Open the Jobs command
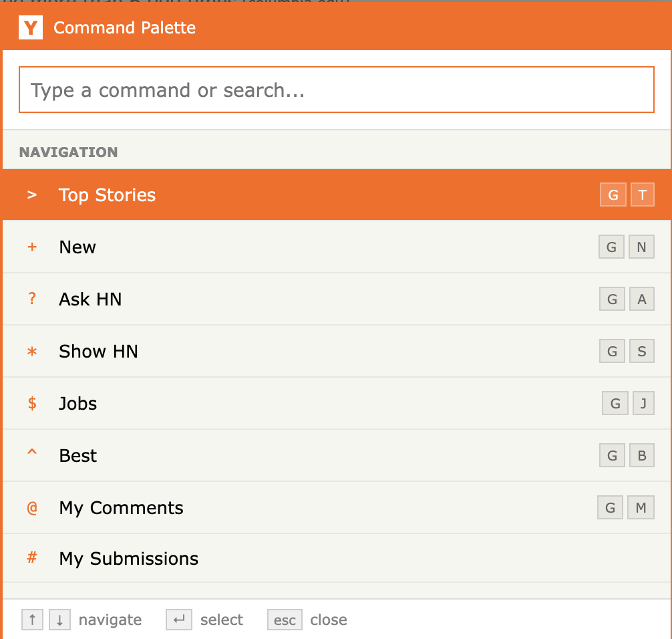This screenshot has width=672, height=639. 337,404
